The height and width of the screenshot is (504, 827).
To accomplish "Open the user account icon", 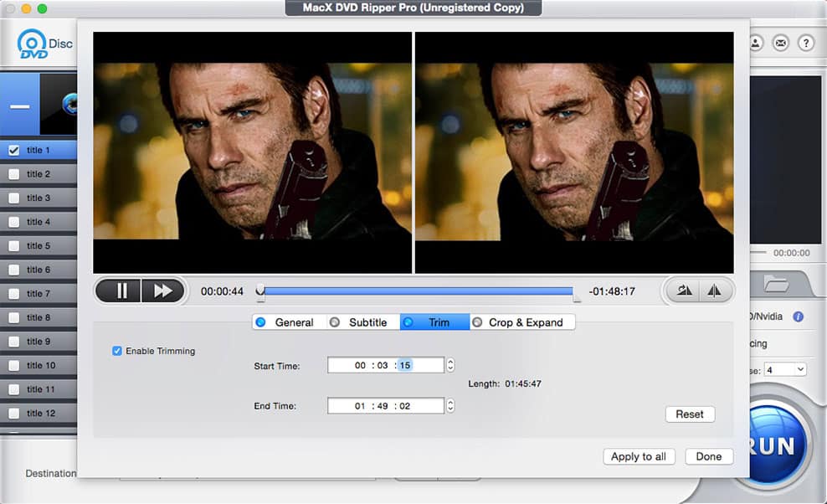I will click(x=756, y=44).
